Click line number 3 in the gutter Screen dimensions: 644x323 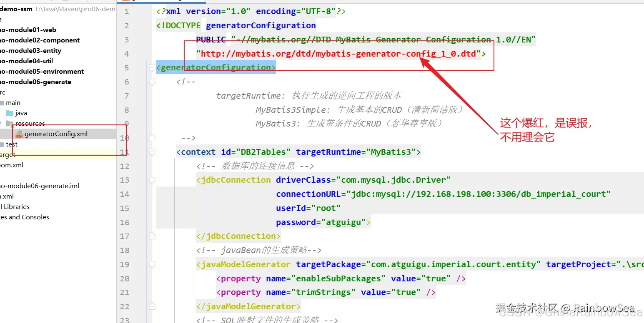coord(127,40)
